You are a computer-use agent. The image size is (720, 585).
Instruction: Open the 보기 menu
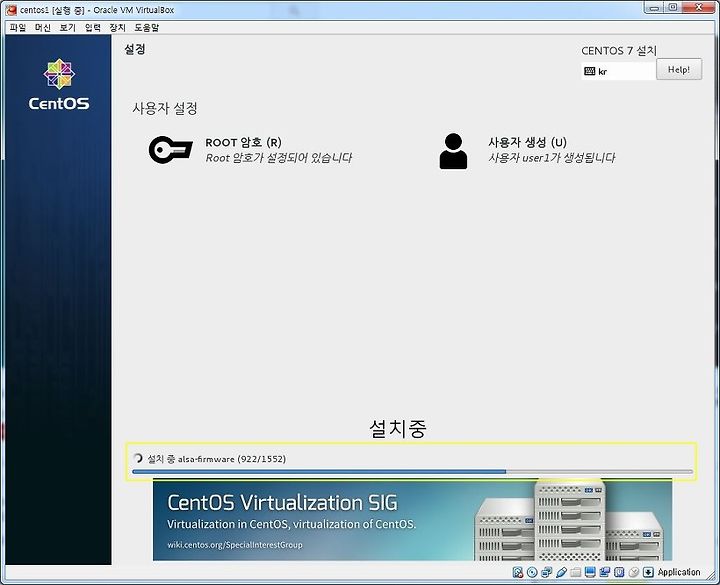click(x=68, y=28)
